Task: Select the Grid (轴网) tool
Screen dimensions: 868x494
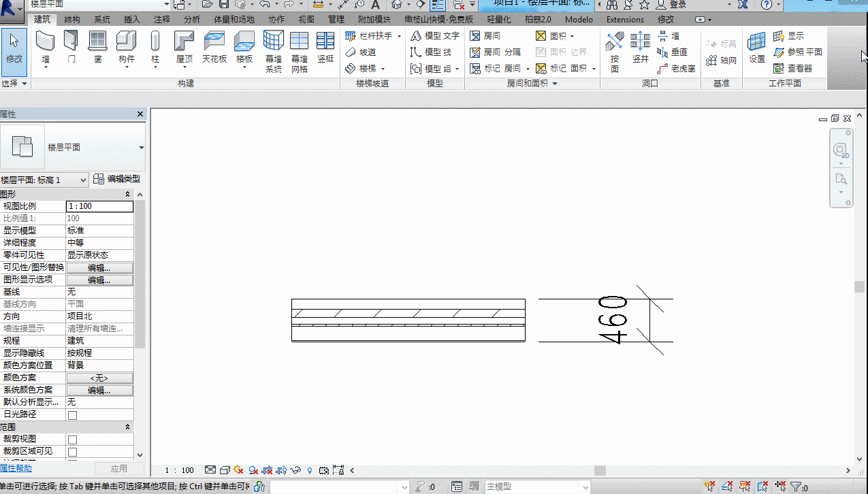Action: point(722,61)
